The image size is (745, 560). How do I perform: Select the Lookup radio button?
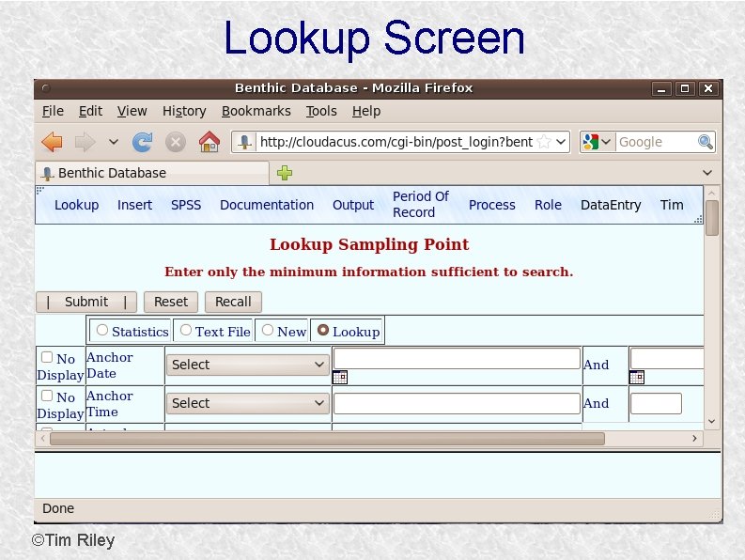322,330
